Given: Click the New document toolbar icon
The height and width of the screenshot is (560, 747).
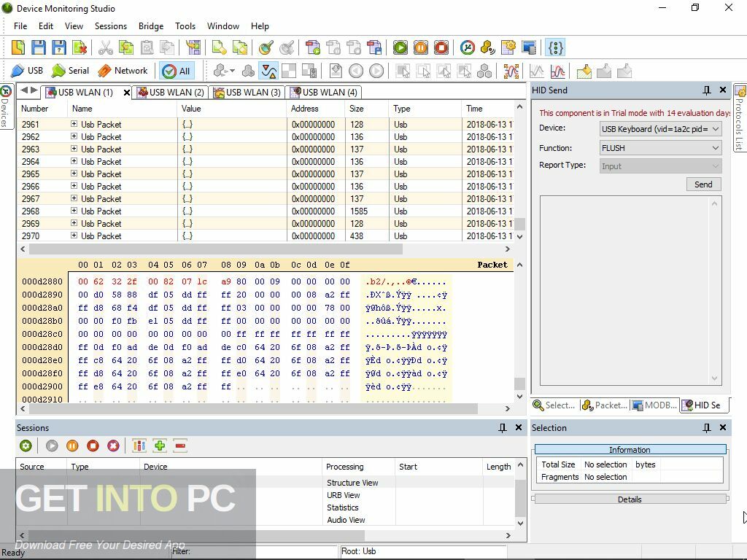Looking at the screenshot, I should [x=18, y=47].
